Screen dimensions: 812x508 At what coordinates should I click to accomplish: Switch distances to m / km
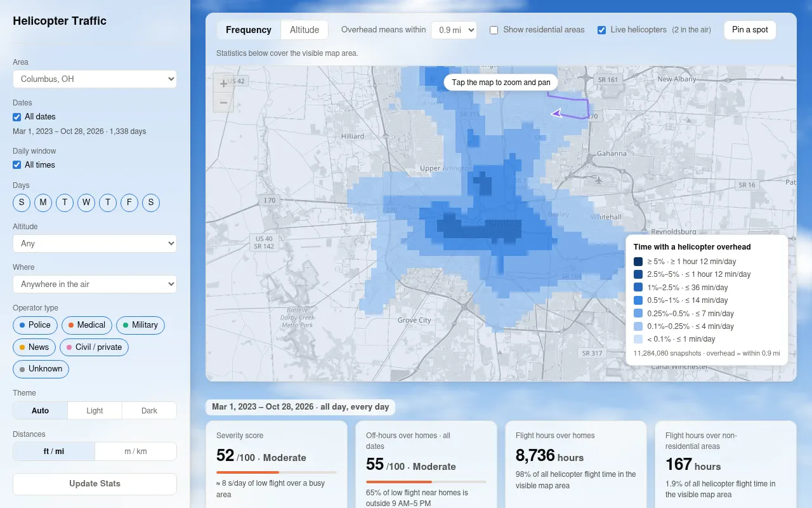[135, 451]
